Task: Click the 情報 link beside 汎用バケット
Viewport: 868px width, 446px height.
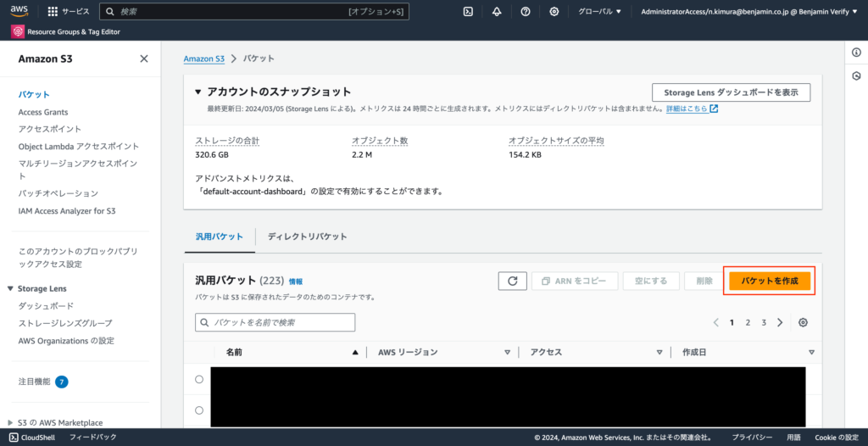Action: tap(296, 282)
